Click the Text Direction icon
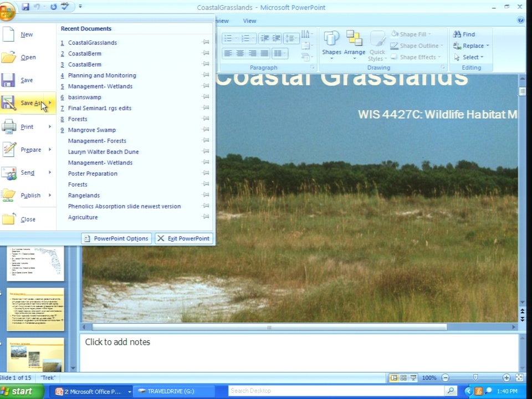Viewport: 532px width, 399px height. pyautogui.click(x=306, y=34)
